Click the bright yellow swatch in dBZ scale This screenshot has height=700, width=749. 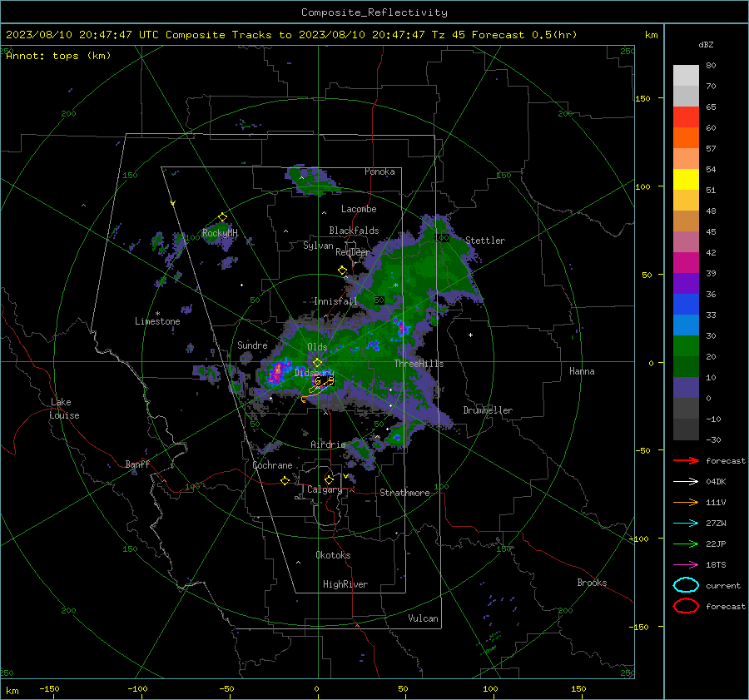pyautogui.click(x=686, y=179)
